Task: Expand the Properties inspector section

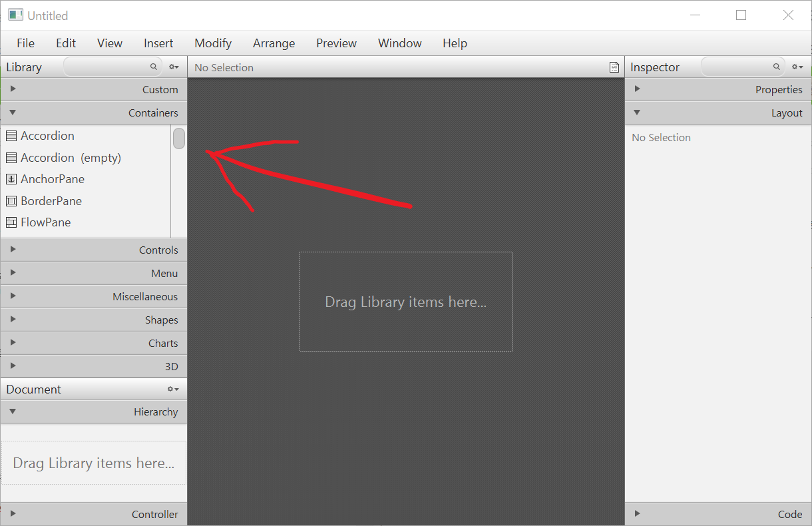Action: tap(719, 89)
